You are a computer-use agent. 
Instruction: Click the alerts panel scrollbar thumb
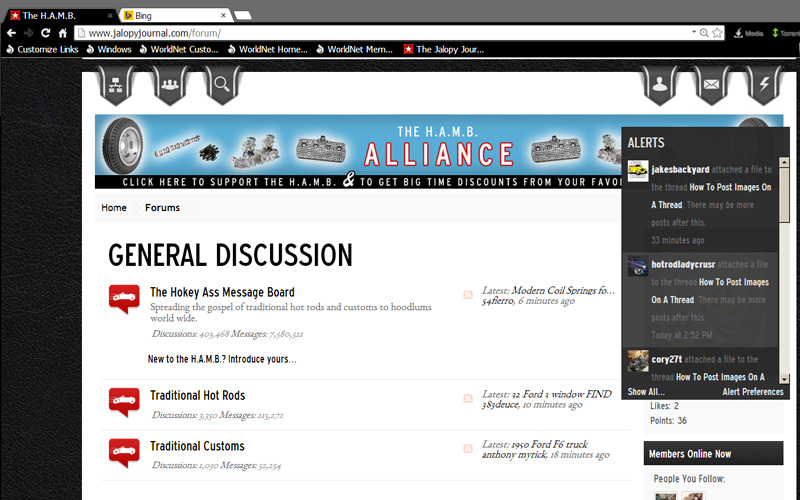(784, 195)
